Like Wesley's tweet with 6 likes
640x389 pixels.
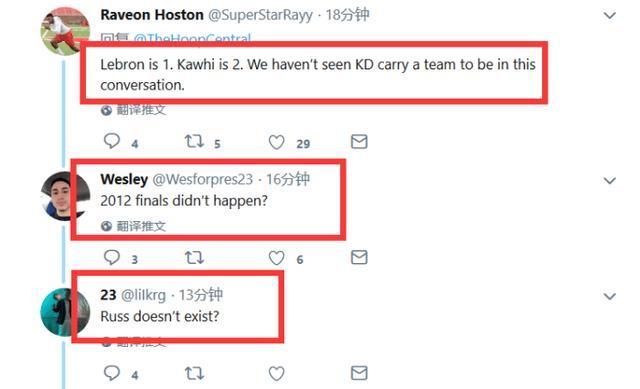click(276, 258)
